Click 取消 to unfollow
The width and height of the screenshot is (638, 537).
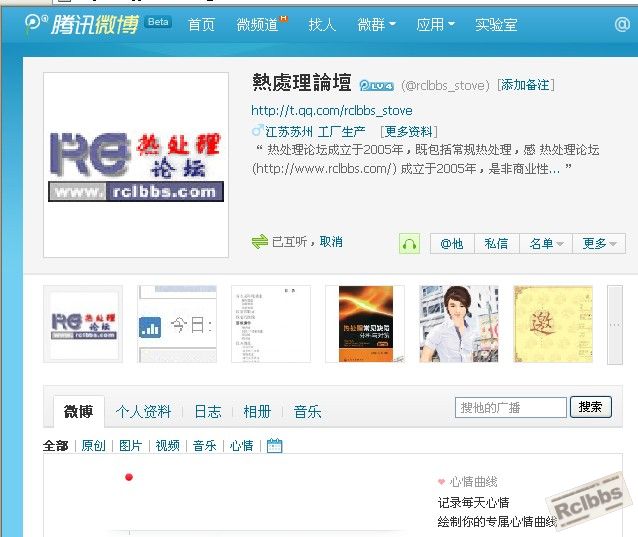click(x=331, y=242)
